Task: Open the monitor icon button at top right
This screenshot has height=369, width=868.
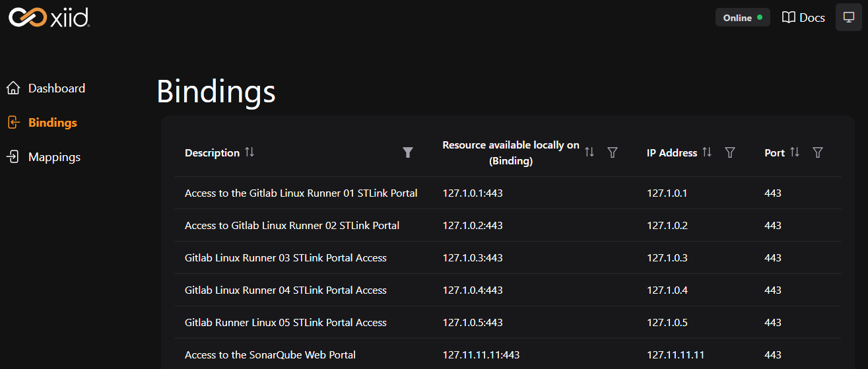Action: click(x=848, y=17)
